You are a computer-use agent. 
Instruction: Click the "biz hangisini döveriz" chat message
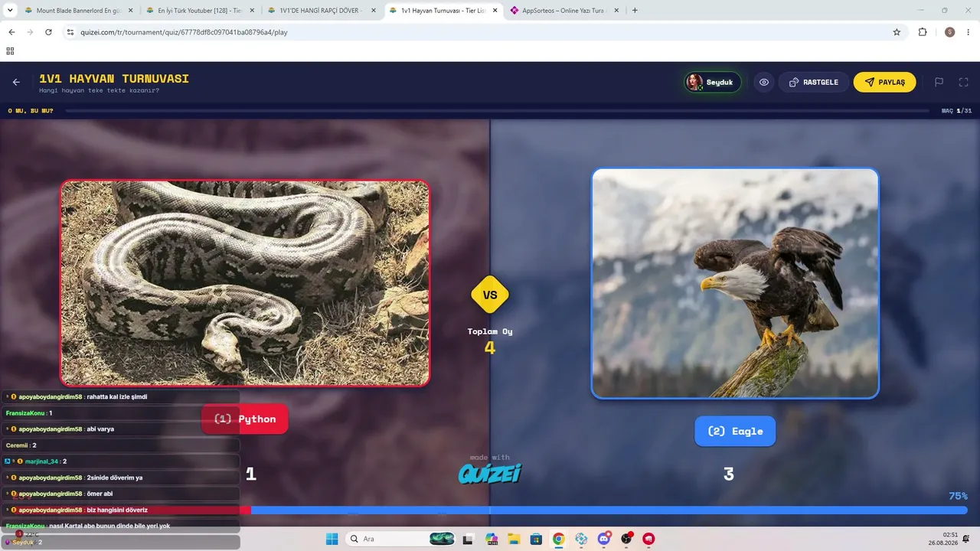(x=117, y=510)
